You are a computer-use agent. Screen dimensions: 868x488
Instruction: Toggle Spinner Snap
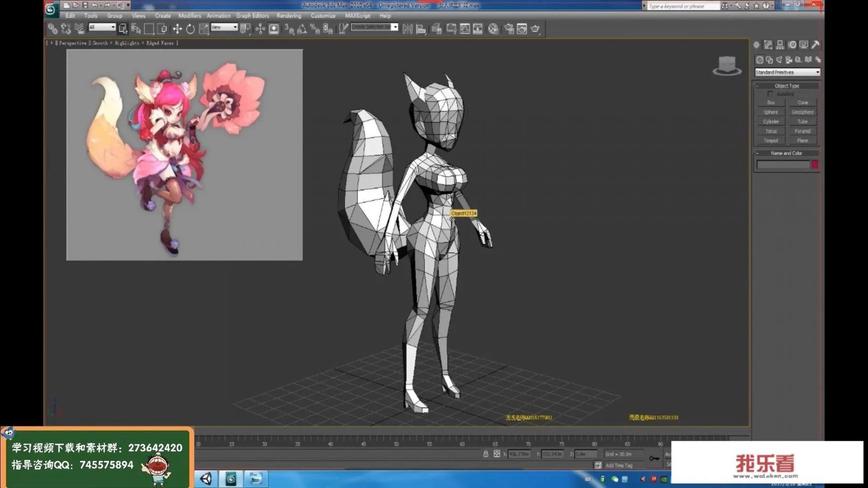328,29
